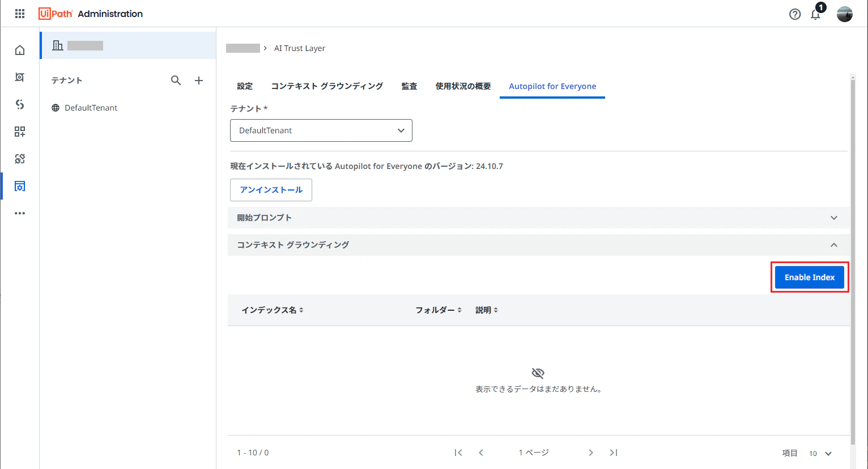Select the Admin gear-window icon in left rail
This screenshot has width=868, height=469.
tap(20, 186)
